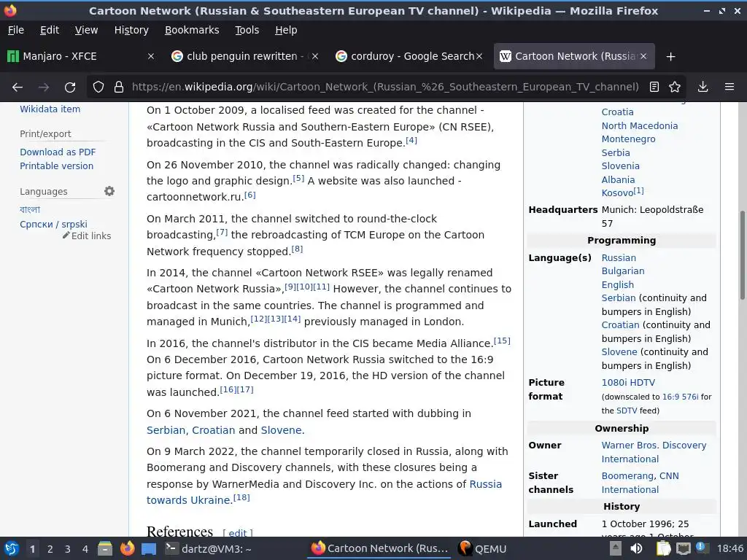This screenshot has height=560, width=747.
Task: Launch the file manager from the panel
Action: (105, 548)
